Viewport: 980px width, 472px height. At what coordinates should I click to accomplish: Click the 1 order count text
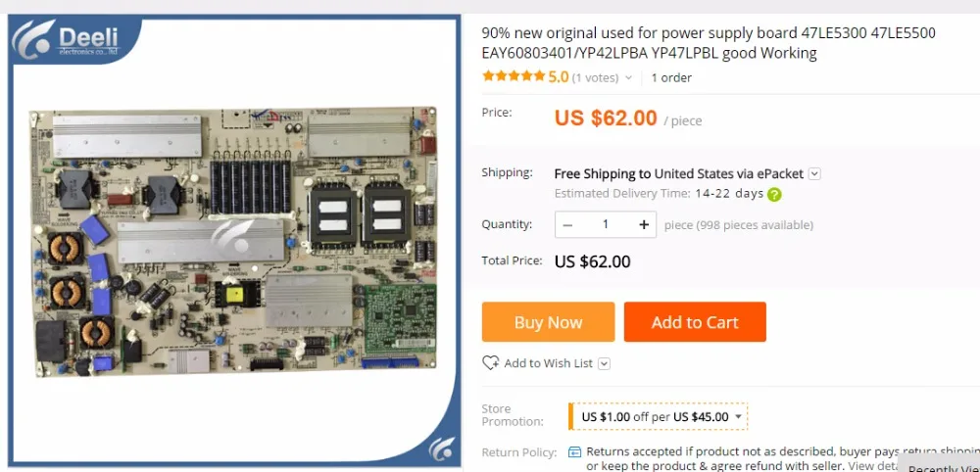(671, 77)
